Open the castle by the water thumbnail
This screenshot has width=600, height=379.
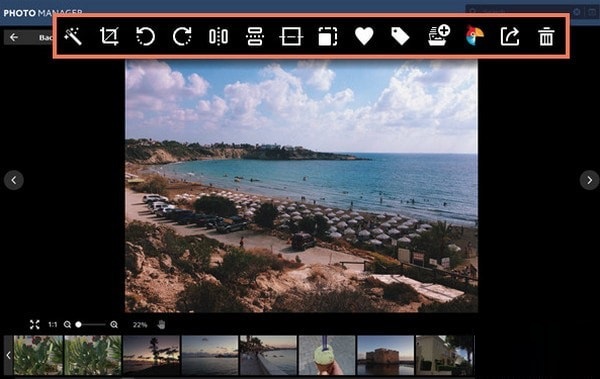point(385,356)
